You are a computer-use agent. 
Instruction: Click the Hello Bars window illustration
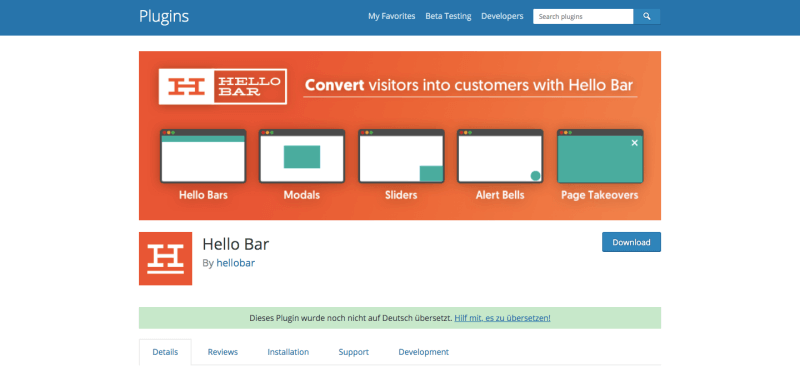point(203,156)
